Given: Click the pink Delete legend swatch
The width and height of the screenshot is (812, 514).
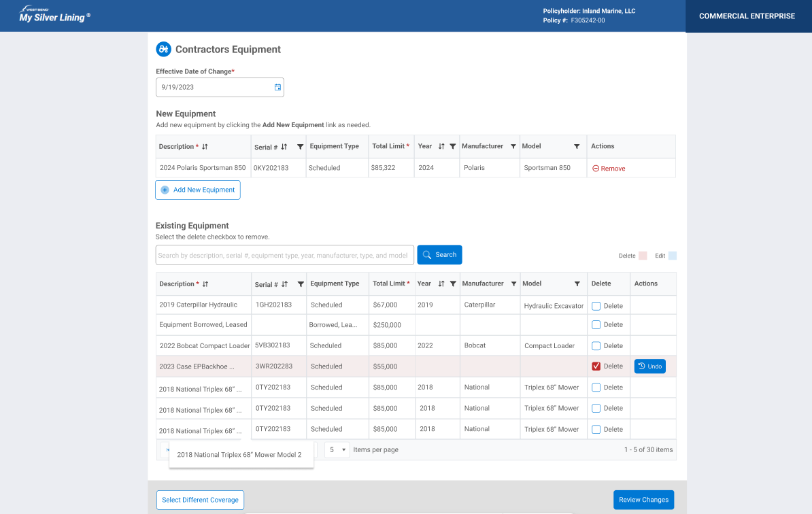Looking at the screenshot, I should point(643,256).
